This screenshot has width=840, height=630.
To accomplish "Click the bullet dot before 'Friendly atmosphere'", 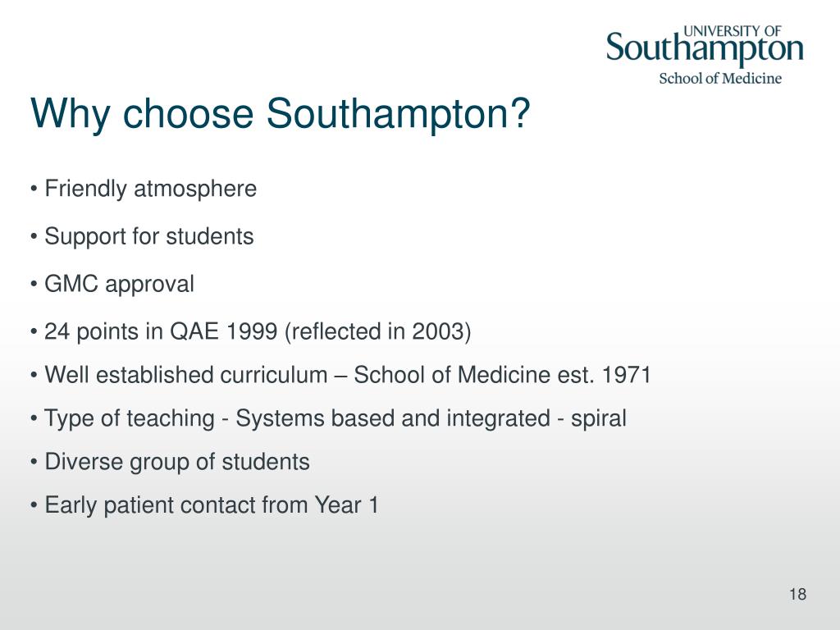I will (34, 189).
